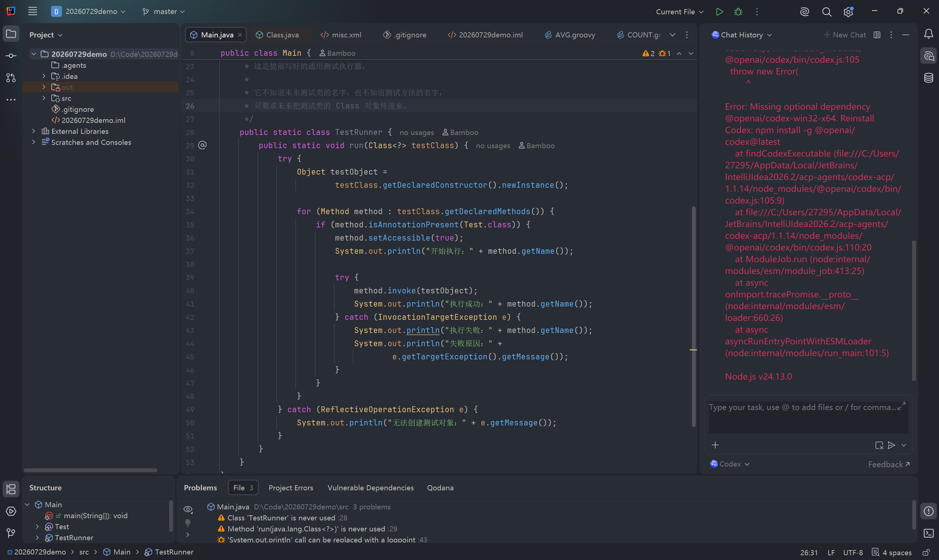Select 20260729demo.iml in project tree
The width and height of the screenshot is (939, 560).
point(93,120)
